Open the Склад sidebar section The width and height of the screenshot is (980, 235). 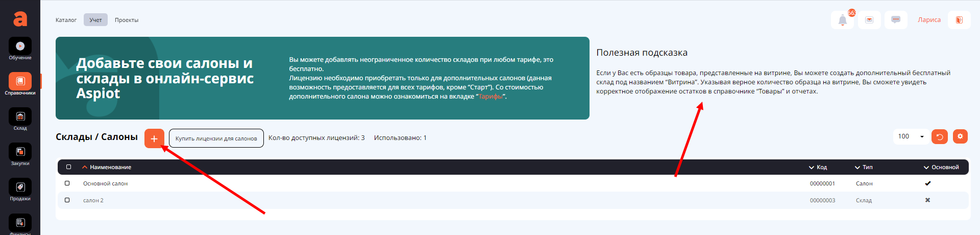point(20,117)
